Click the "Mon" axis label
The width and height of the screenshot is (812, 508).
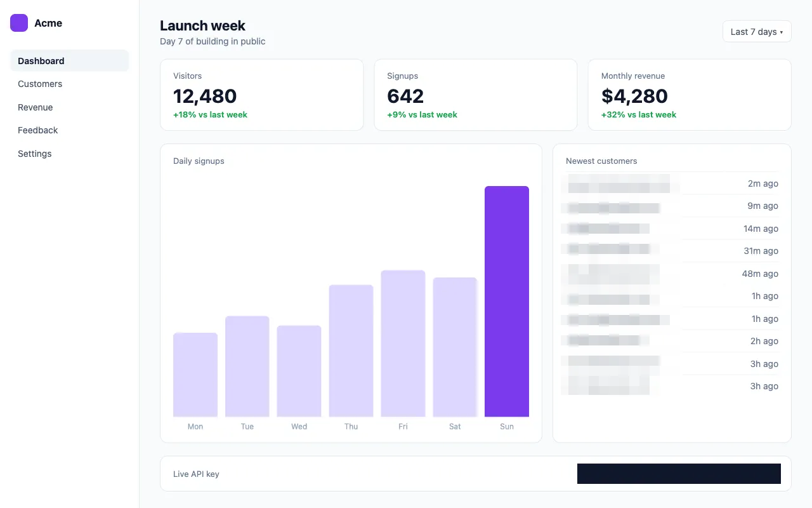pos(195,427)
